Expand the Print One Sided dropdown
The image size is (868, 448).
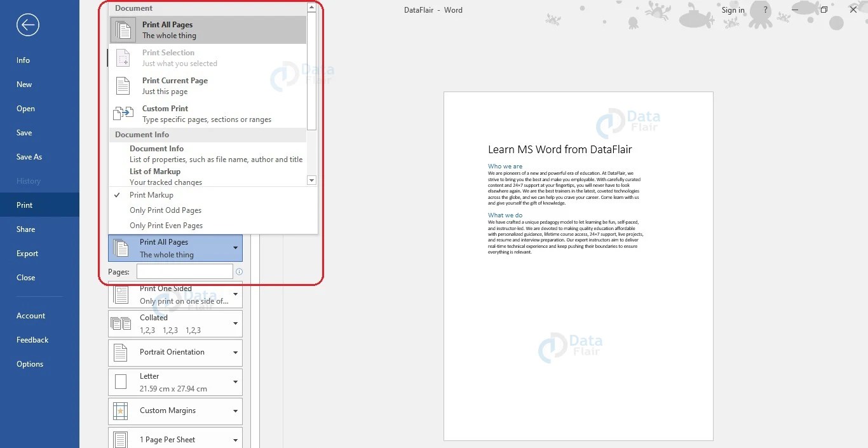234,294
